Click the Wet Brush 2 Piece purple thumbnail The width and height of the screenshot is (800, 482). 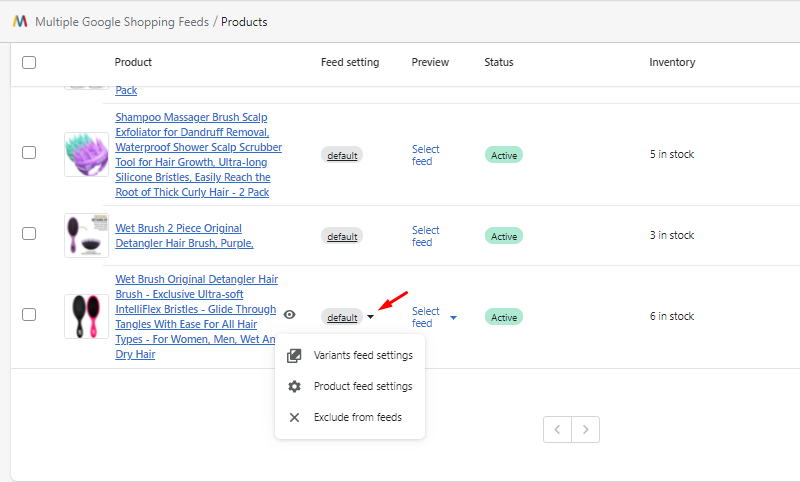tap(86, 236)
